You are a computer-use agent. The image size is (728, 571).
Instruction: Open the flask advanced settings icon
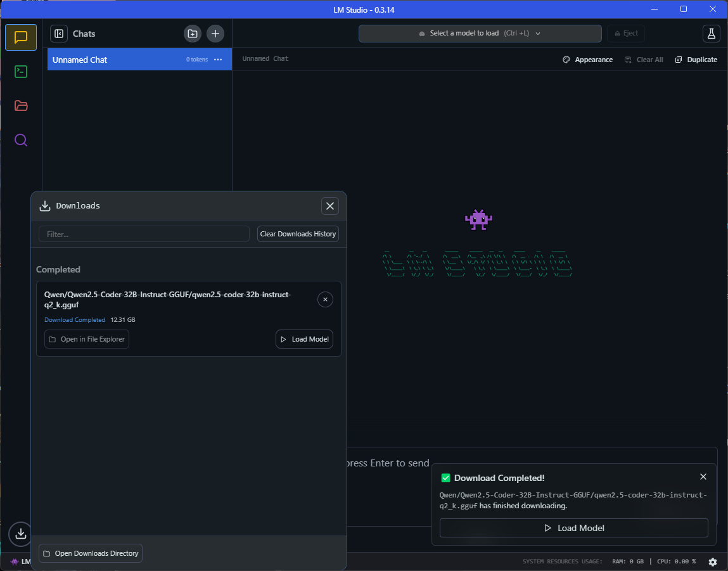coord(712,34)
